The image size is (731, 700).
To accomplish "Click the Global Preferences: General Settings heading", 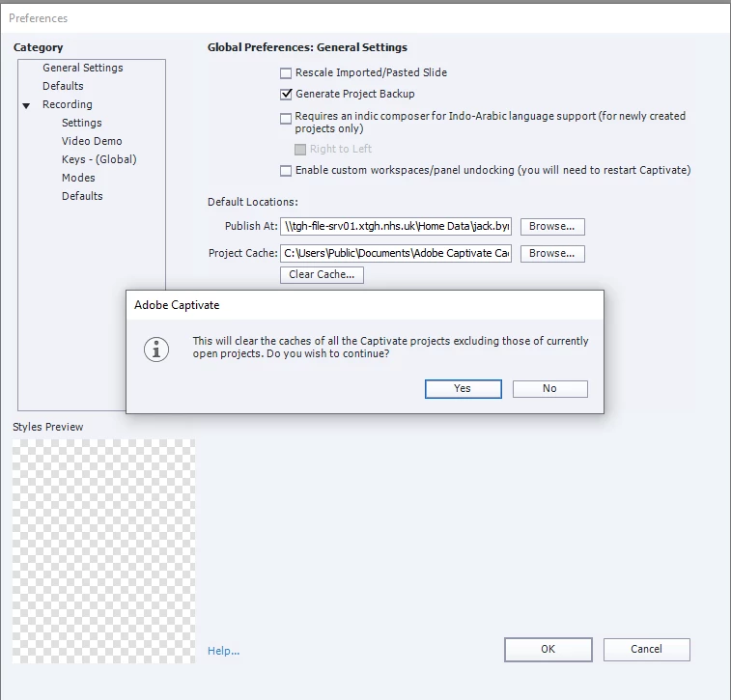I will pyautogui.click(x=307, y=47).
